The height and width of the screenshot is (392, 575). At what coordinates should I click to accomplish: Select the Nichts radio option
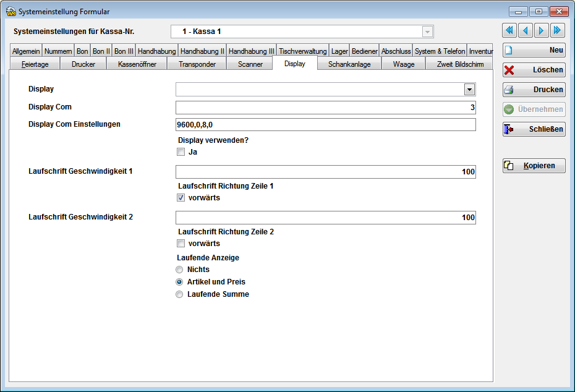pos(179,270)
